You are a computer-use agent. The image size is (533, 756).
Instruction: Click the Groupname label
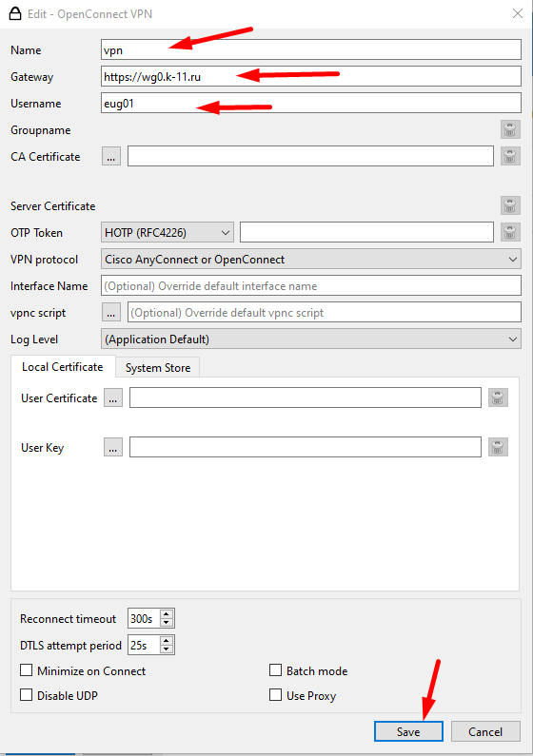click(x=41, y=130)
